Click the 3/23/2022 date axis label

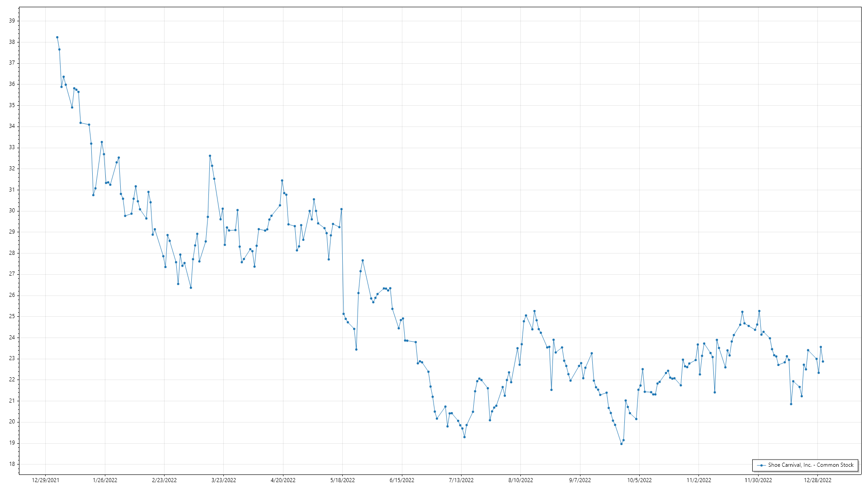coord(224,480)
